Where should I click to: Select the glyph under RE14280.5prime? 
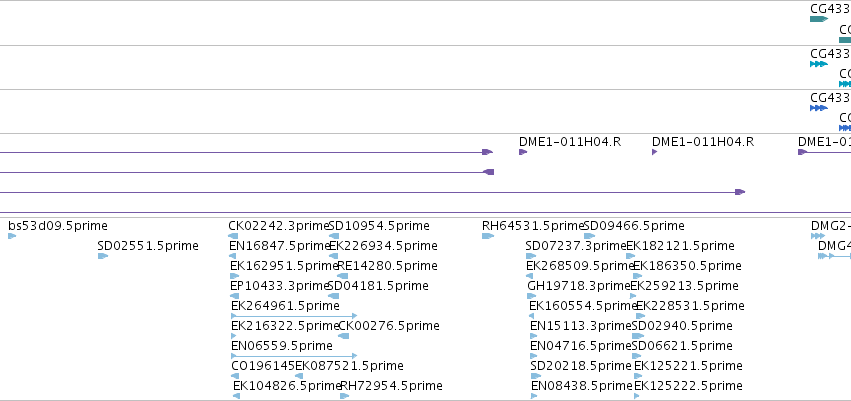[x=343, y=276]
